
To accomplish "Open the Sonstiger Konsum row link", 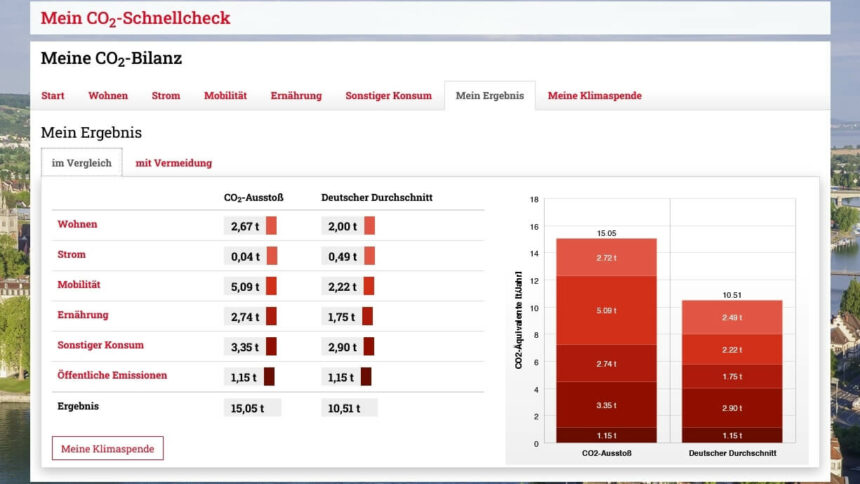I will tap(100, 345).
